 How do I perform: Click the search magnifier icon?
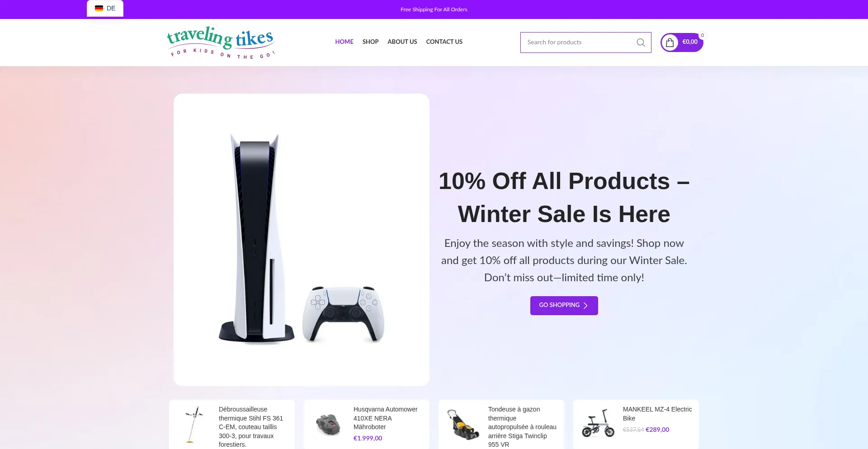tap(641, 43)
